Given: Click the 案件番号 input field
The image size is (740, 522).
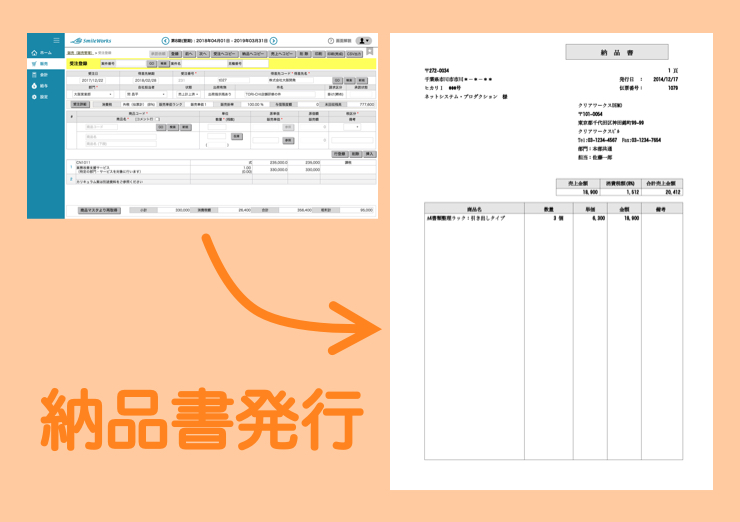Looking at the screenshot, I should [x=131, y=63].
